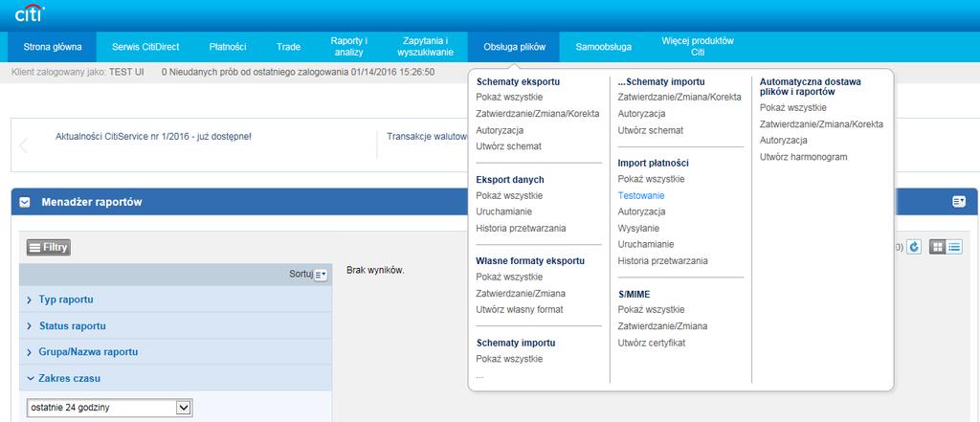Select Utwórz schemat under ...Schematy importu
Image resolution: width=980 pixels, height=422 pixels.
(x=650, y=131)
